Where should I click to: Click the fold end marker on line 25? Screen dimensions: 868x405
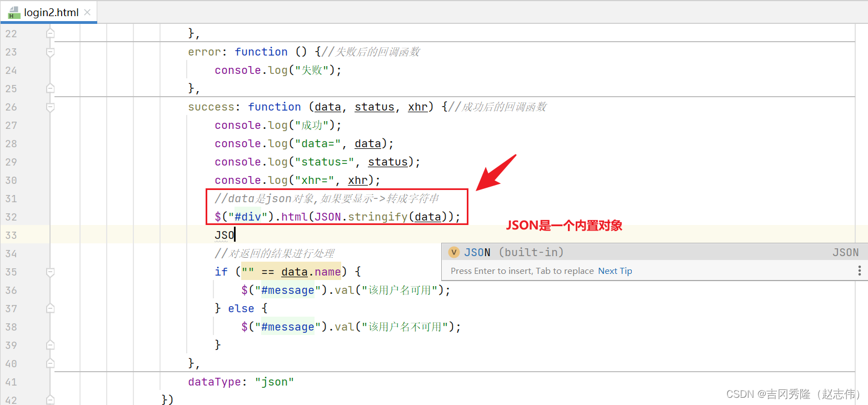click(51, 89)
